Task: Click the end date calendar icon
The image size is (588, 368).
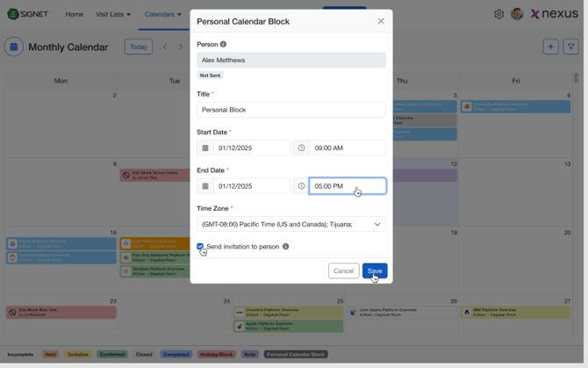Action: tap(205, 186)
